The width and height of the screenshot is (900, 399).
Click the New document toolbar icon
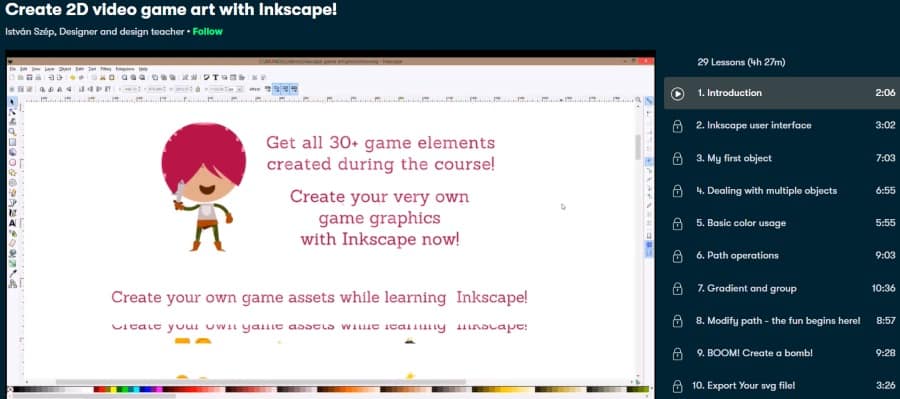coord(12,77)
